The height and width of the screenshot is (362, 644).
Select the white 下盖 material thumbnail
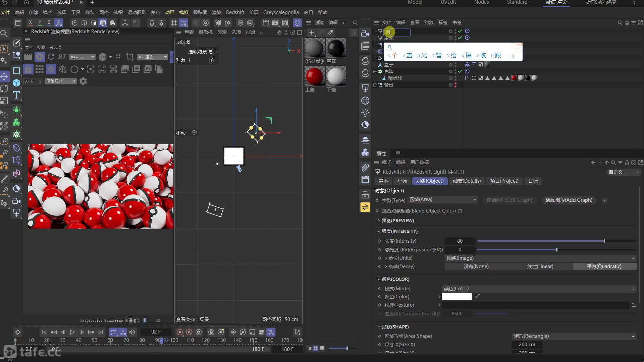tap(336, 76)
